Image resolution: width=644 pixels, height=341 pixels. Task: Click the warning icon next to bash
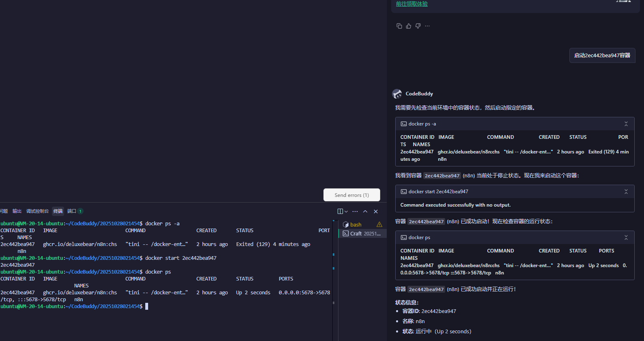coord(379,224)
